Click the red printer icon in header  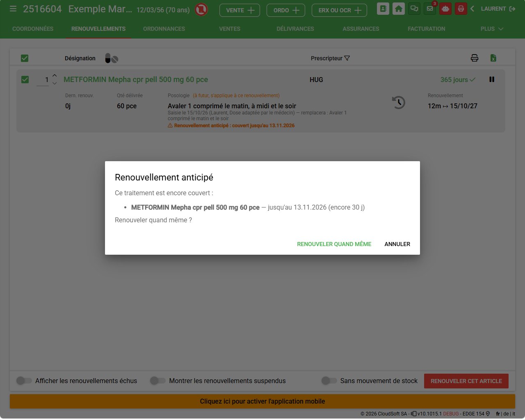point(461,9)
